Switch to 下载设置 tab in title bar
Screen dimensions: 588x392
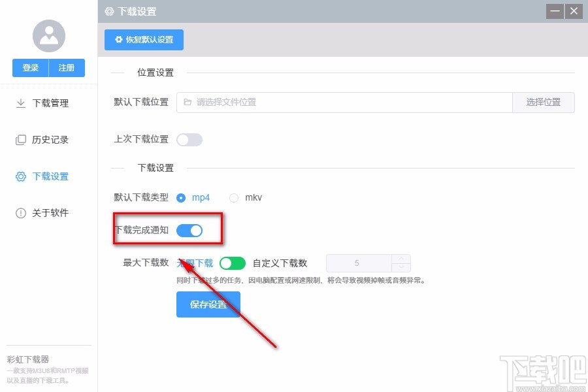coord(131,11)
